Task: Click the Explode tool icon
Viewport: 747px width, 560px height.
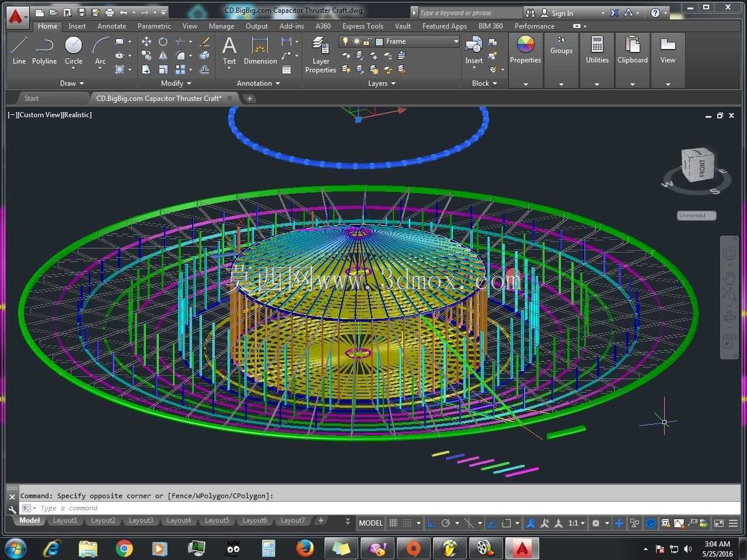Action: [204, 55]
